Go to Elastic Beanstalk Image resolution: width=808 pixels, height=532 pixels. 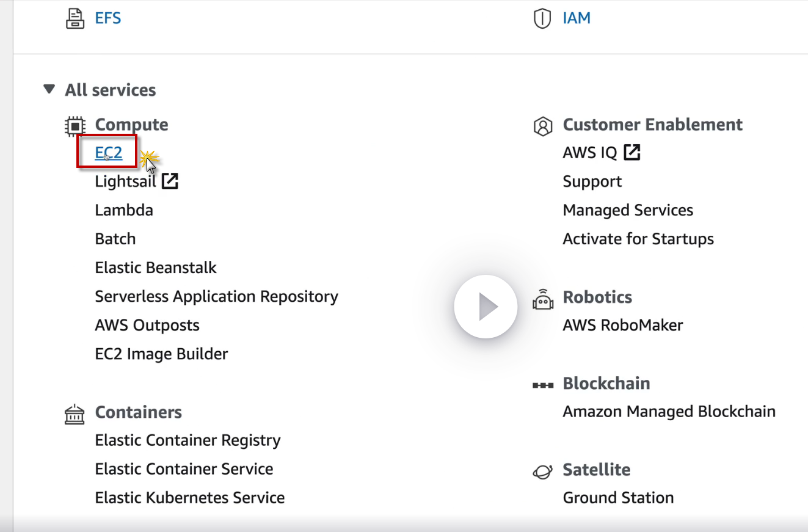pos(156,268)
